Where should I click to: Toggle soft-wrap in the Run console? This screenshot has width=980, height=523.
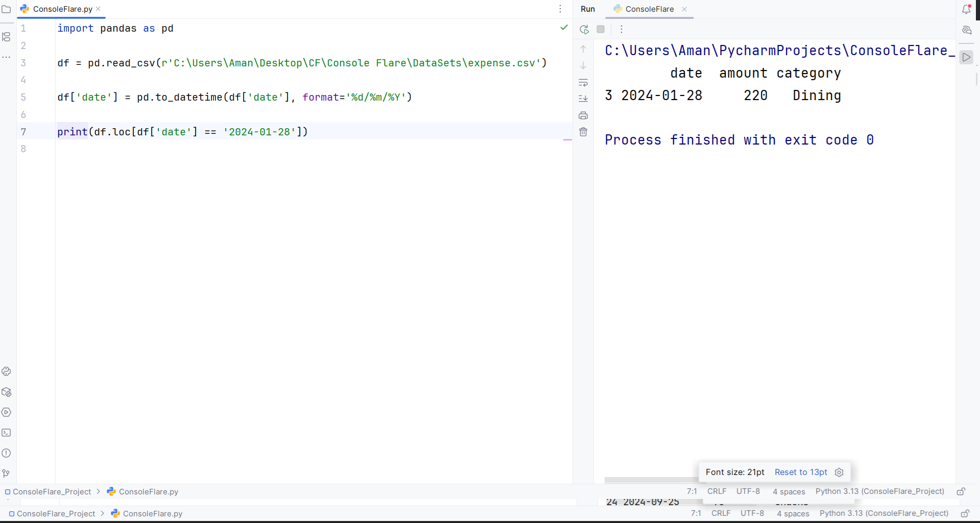tap(583, 83)
